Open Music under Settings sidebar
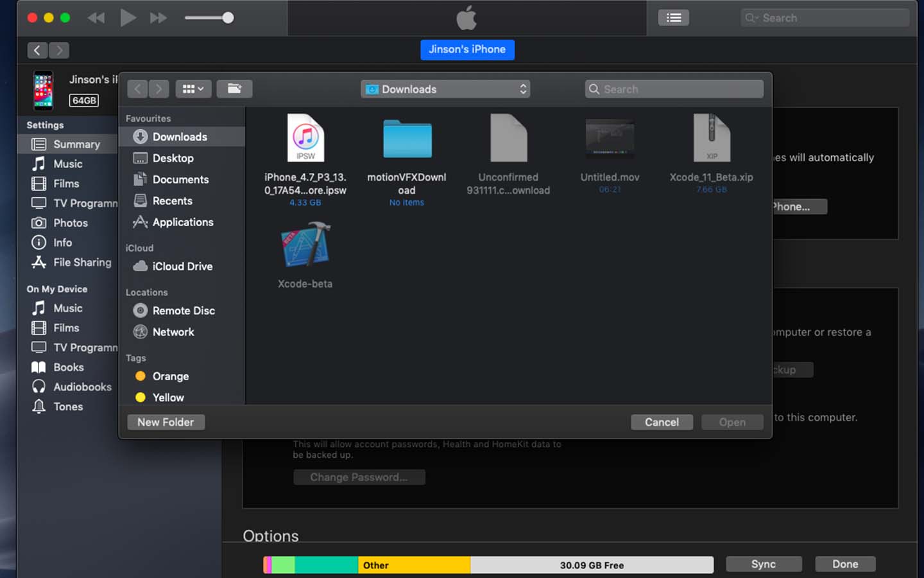924x578 pixels. coord(69,164)
